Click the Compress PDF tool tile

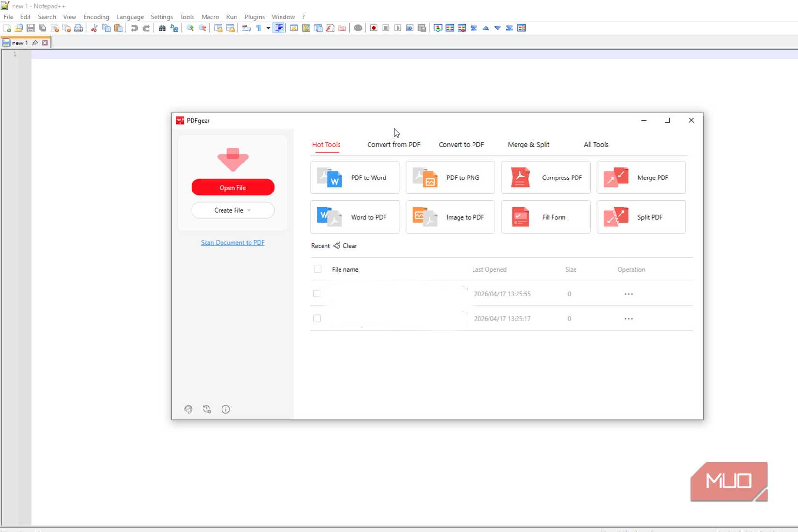tap(546, 177)
